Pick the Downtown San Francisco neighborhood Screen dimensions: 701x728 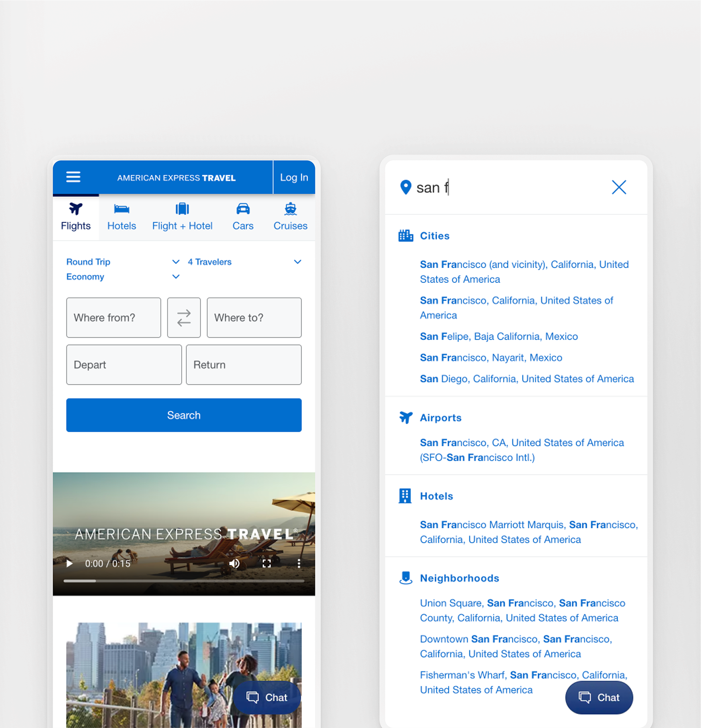516,646
